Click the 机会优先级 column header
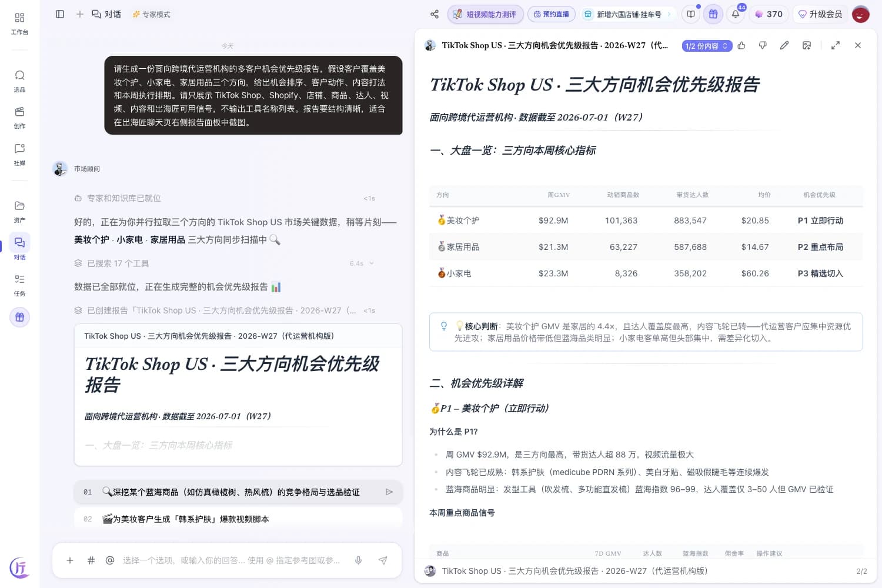882x588 pixels. 819,195
